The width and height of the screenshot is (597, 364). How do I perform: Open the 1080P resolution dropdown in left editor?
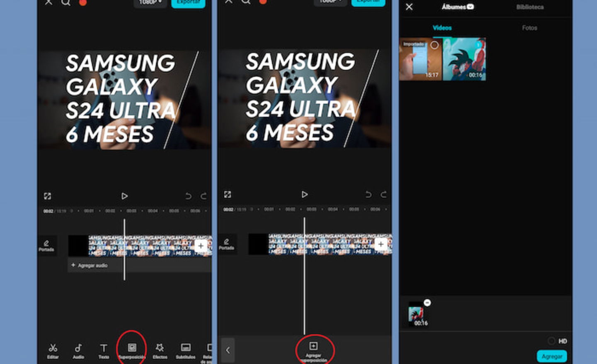pyautogui.click(x=150, y=3)
